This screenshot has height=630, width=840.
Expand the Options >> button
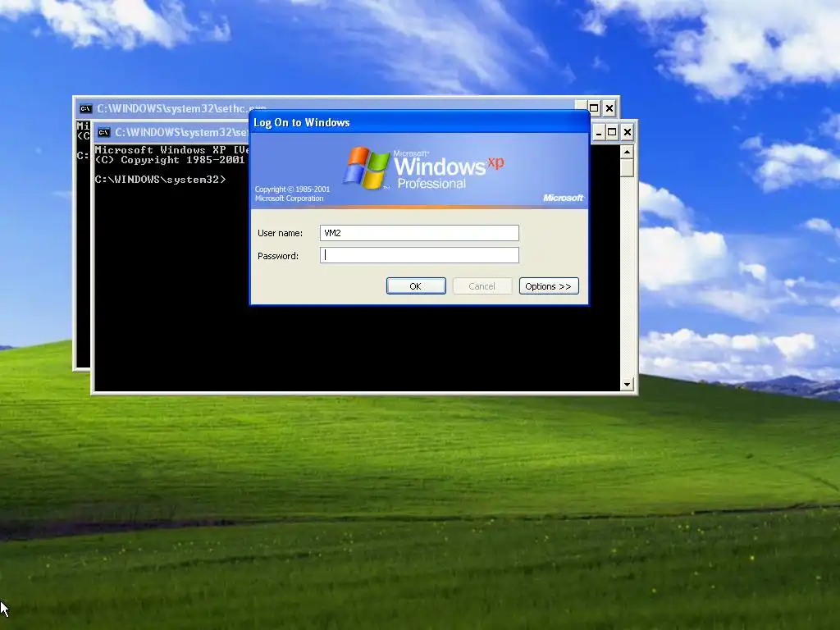coord(549,286)
